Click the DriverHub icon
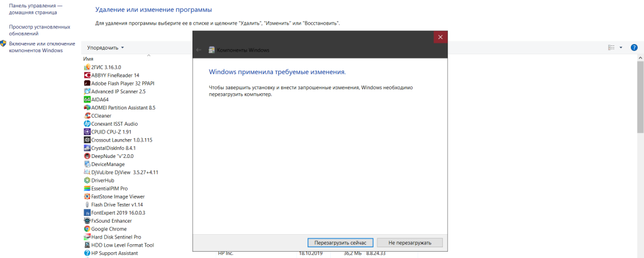 (x=87, y=181)
